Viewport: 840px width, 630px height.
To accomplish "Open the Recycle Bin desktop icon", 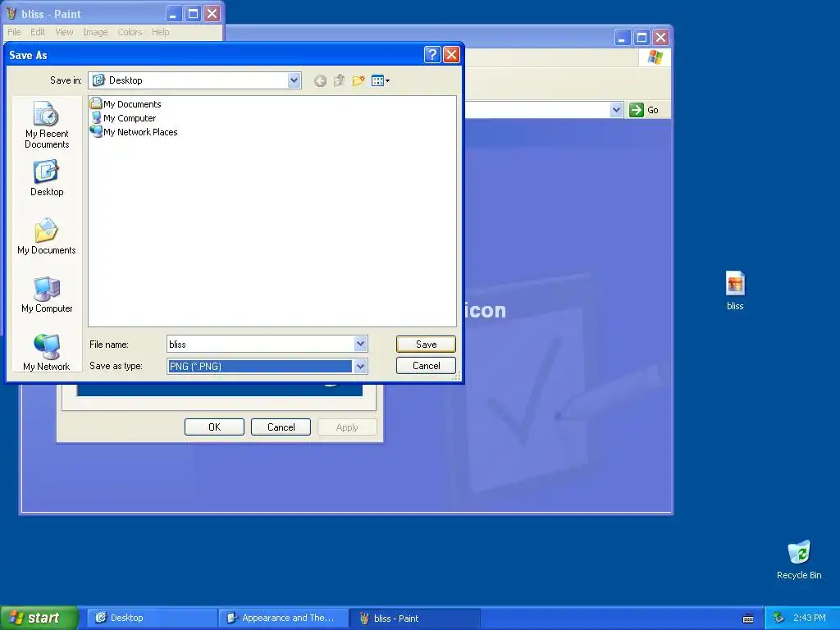I will [799, 559].
